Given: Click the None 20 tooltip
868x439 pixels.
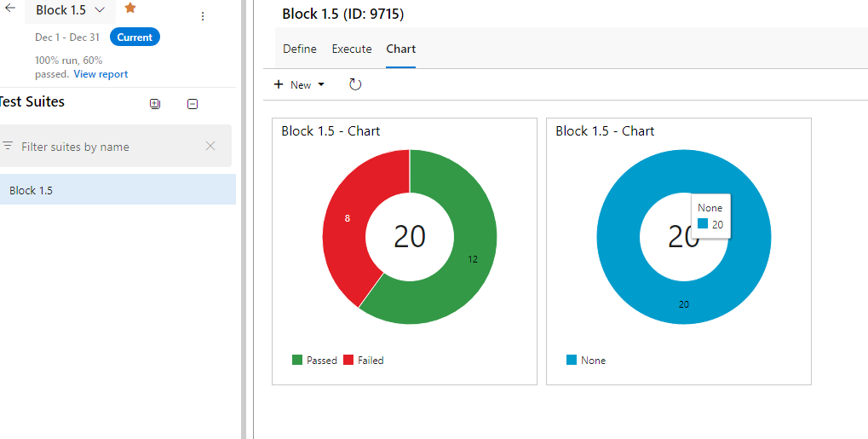Looking at the screenshot, I should [710, 217].
